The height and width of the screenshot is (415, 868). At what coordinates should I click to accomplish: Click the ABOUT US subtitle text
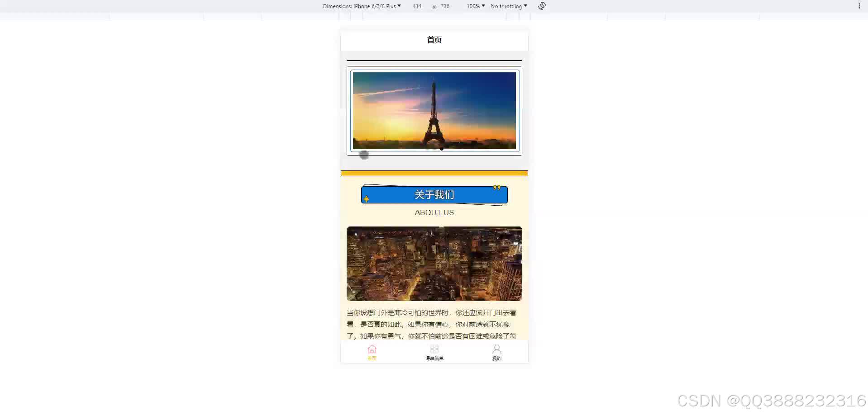coord(434,212)
